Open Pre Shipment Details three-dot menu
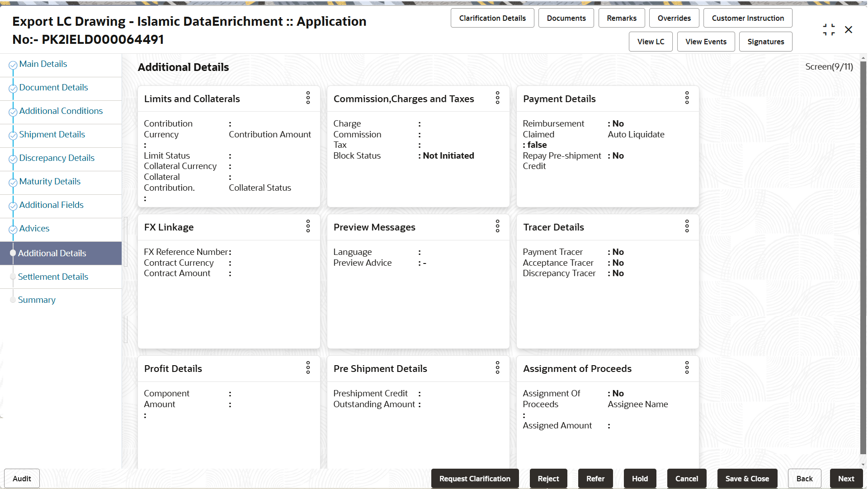Image resolution: width=868 pixels, height=489 pixels. pos(497,368)
